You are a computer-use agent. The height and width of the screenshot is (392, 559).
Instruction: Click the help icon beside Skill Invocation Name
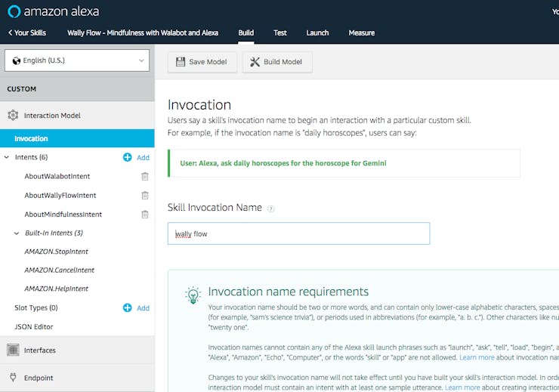[271, 208]
